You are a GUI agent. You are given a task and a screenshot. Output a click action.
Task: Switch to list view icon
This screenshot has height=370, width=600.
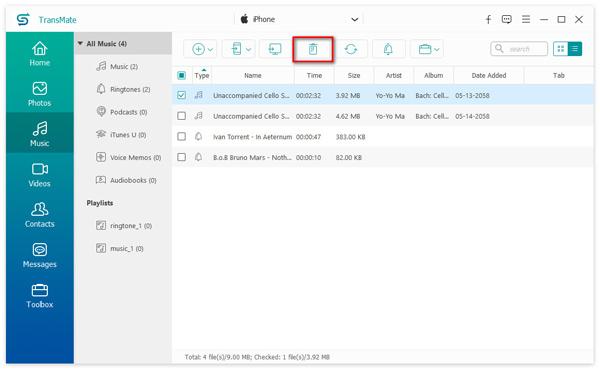575,49
